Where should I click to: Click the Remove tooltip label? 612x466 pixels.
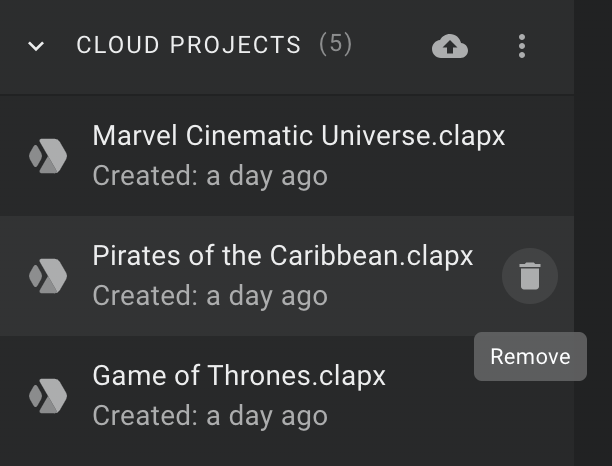[x=530, y=356]
